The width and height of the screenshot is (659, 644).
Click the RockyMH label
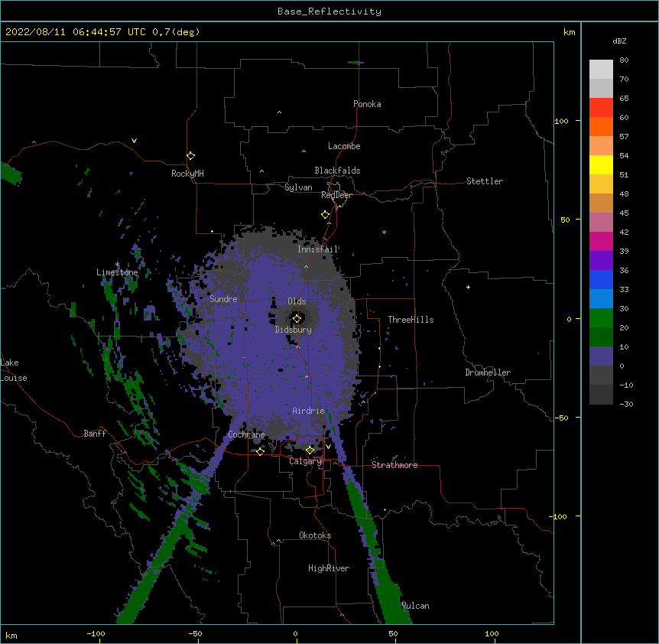pos(187,174)
